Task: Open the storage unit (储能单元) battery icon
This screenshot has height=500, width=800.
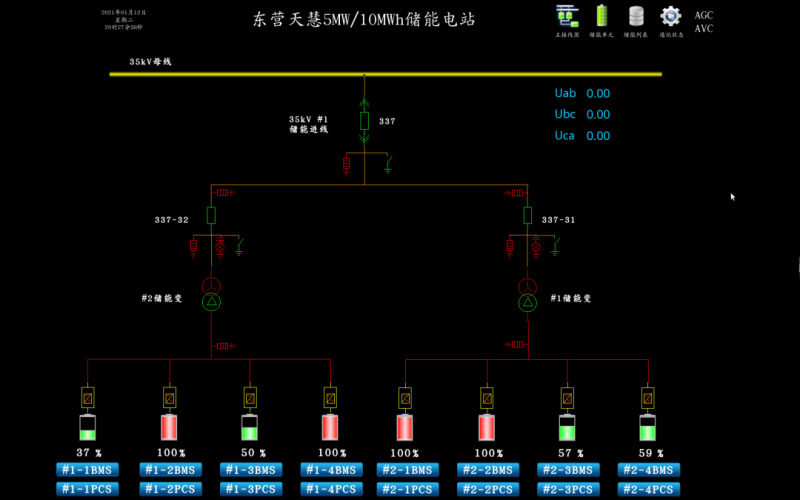Action: coord(602,16)
